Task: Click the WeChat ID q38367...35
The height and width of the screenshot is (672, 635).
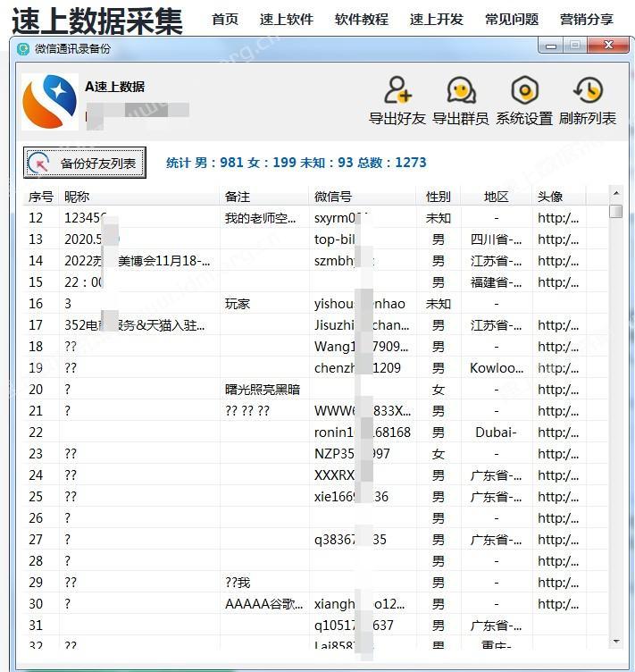Action: pyautogui.click(x=350, y=540)
